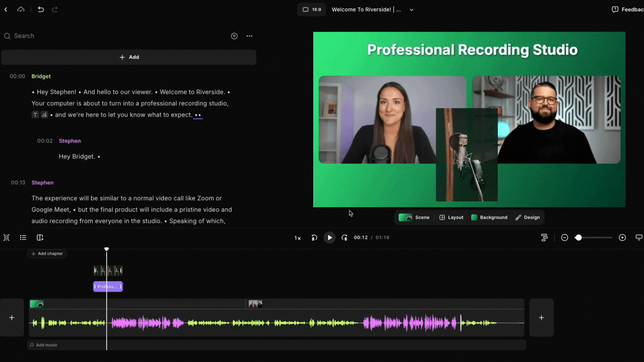Open the Background tab
Viewport: 644px width, 362px height.
(489, 218)
